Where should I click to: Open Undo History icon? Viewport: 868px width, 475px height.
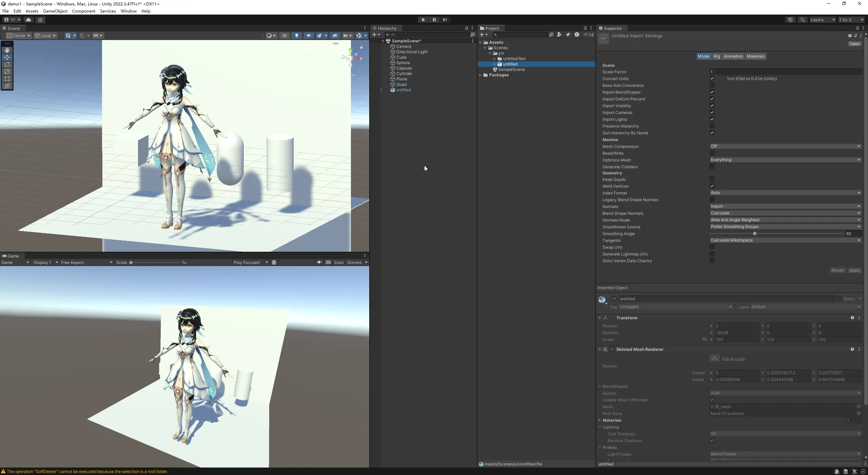(790, 20)
